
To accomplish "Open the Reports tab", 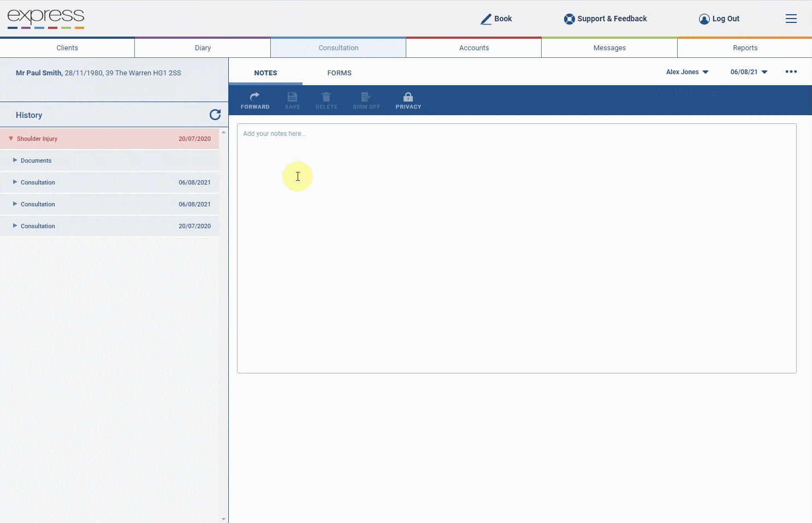I will (x=745, y=48).
